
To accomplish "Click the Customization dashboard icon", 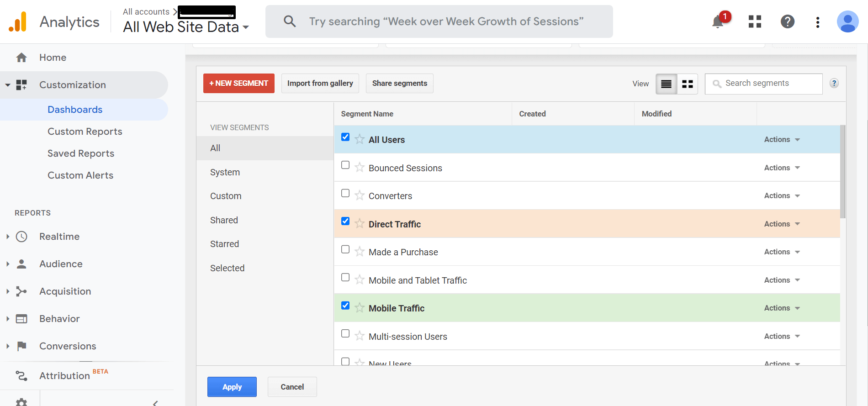I will click(x=21, y=85).
